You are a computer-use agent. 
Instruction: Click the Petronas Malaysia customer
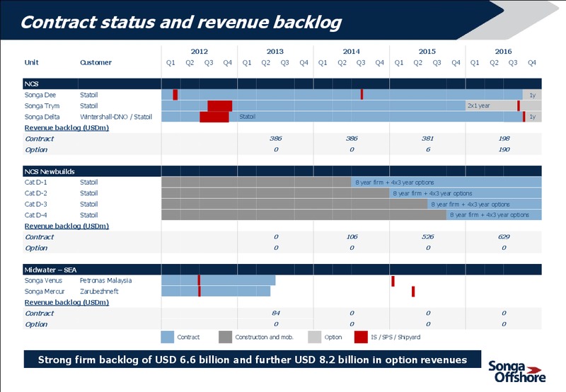click(x=105, y=280)
